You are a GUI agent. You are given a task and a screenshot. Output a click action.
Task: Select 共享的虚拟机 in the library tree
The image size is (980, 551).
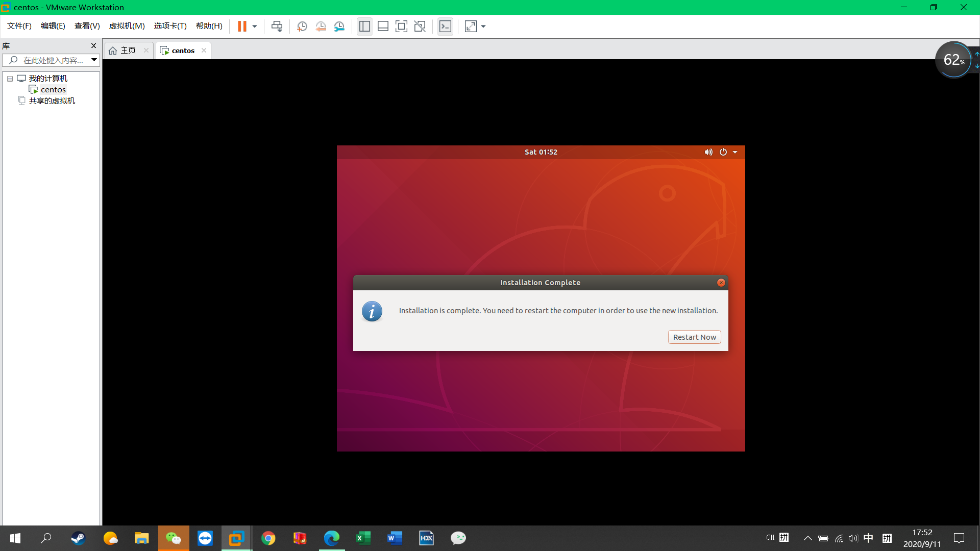coord(52,101)
